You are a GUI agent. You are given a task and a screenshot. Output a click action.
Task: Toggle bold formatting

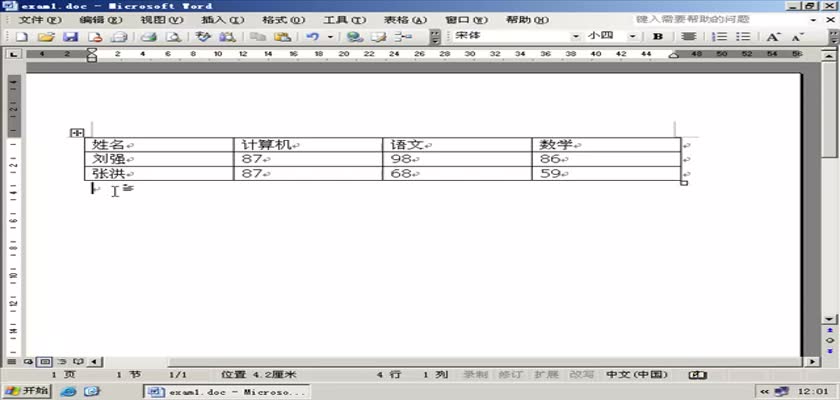(658, 36)
